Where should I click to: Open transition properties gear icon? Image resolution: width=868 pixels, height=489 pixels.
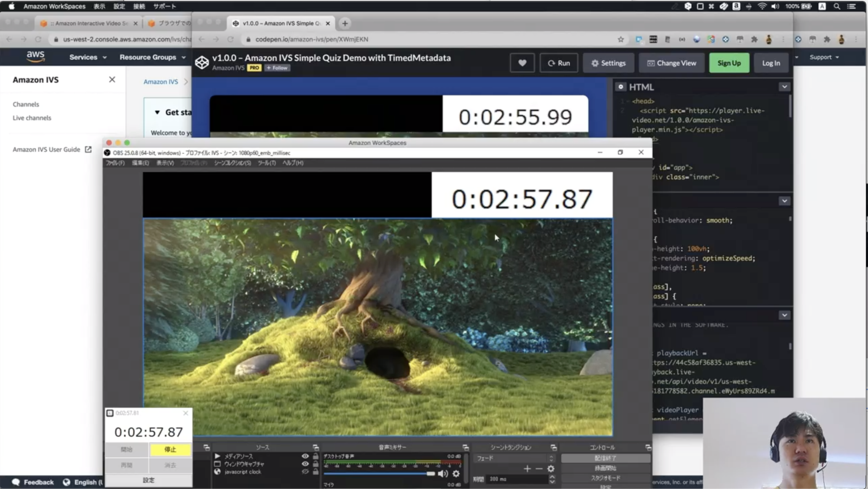[551, 469]
